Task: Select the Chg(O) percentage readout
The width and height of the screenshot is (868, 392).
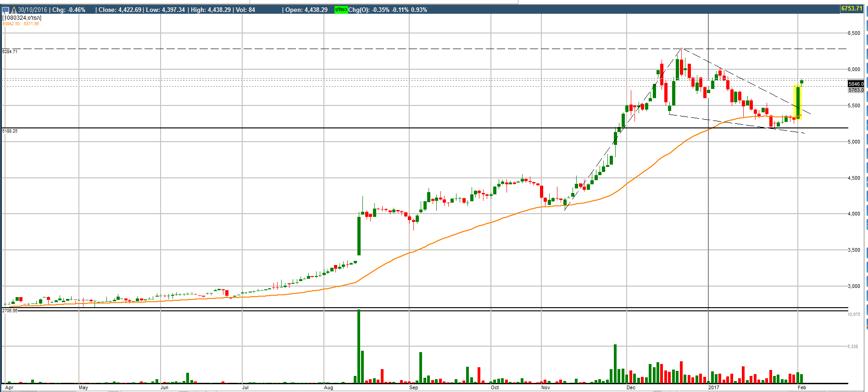Action: tap(388, 10)
